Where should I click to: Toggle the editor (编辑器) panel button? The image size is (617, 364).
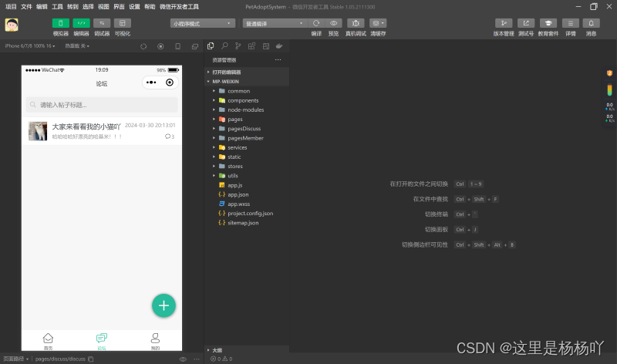click(81, 23)
